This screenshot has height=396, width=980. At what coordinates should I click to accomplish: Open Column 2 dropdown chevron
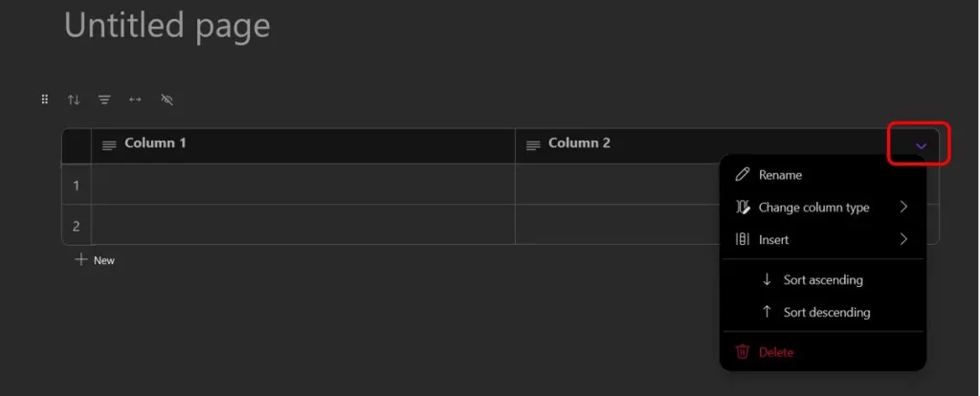click(921, 145)
